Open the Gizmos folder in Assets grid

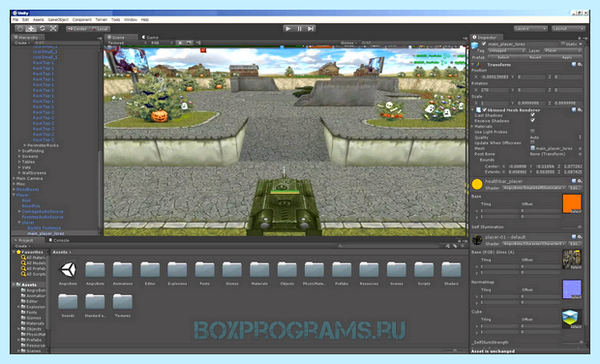click(232, 273)
